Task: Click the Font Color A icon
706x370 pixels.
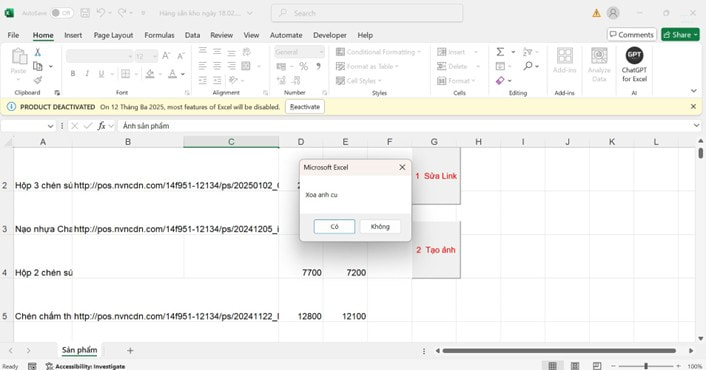Action: 172,73
